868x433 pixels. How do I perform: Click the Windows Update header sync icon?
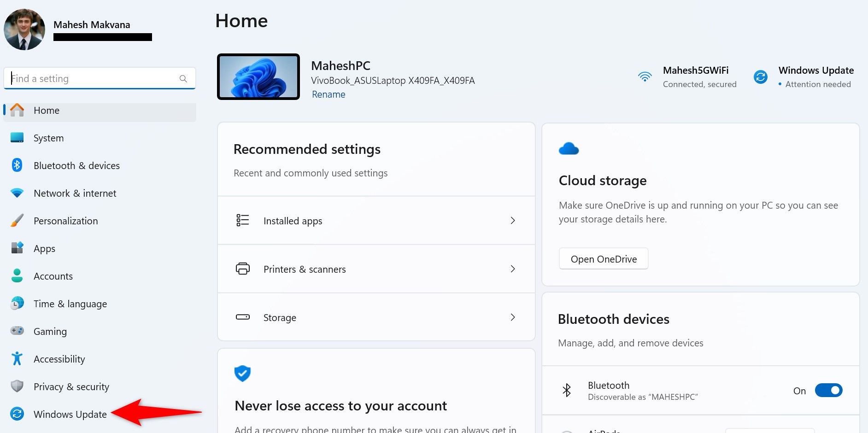point(761,77)
